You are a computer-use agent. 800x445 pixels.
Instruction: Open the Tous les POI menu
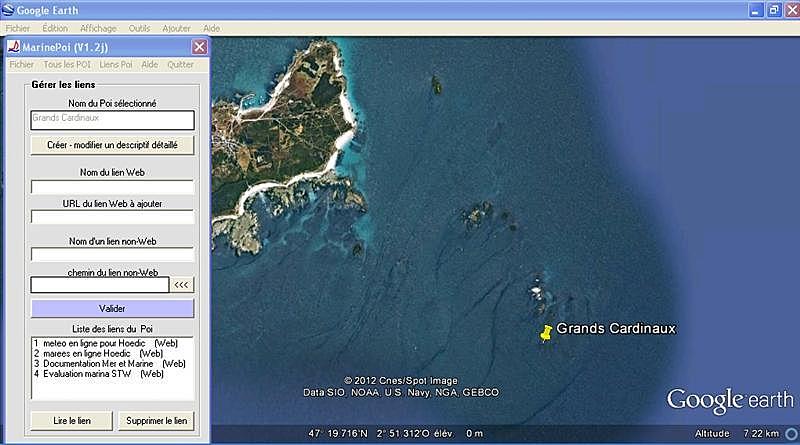pos(67,64)
